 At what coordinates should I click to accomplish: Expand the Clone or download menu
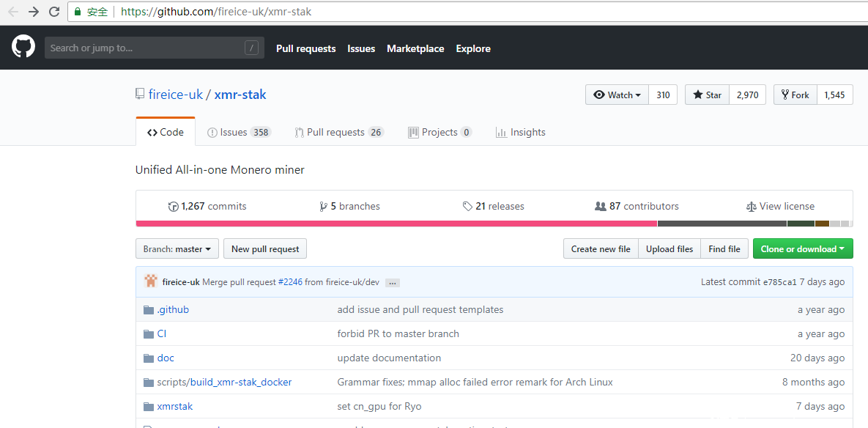[802, 249]
